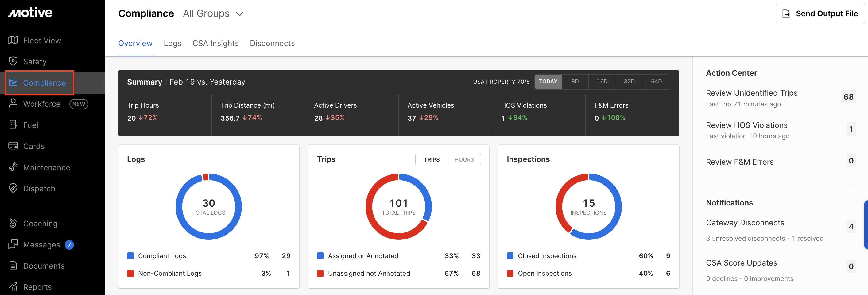Set summary range to 8D

click(575, 82)
